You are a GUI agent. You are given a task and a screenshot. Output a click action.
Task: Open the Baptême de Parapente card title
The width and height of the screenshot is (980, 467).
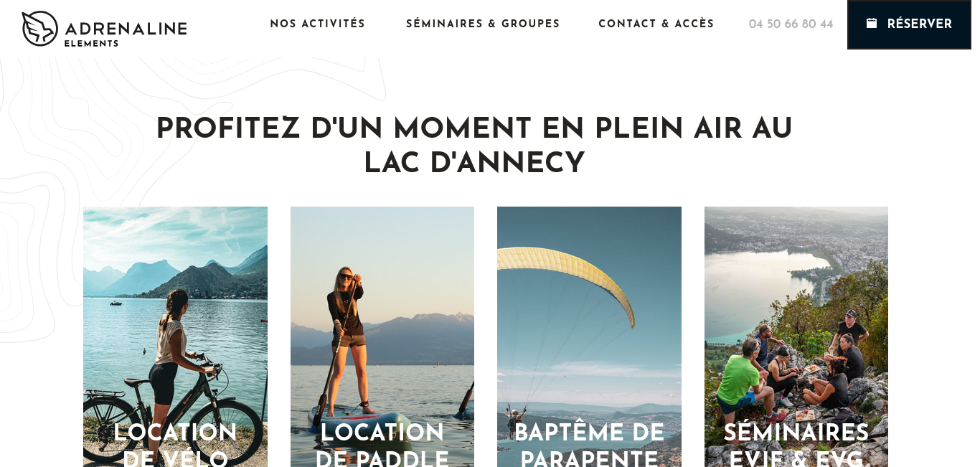click(589, 446)
